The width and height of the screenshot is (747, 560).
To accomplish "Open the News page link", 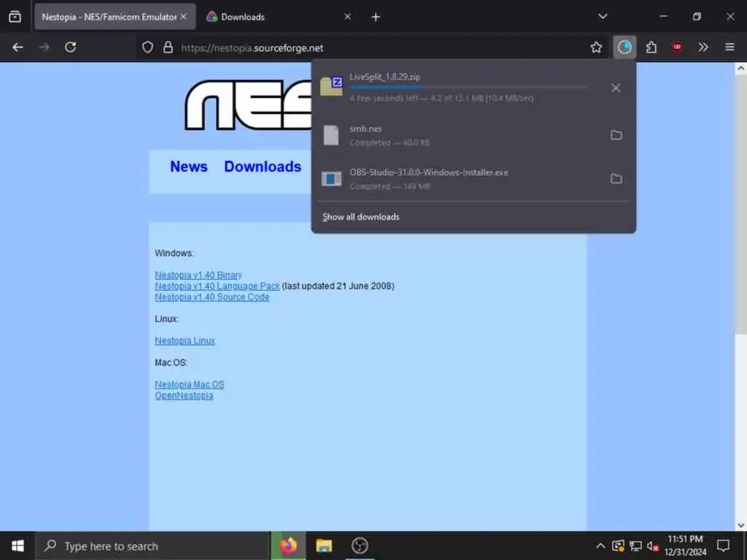I will [x=189, y=167].
